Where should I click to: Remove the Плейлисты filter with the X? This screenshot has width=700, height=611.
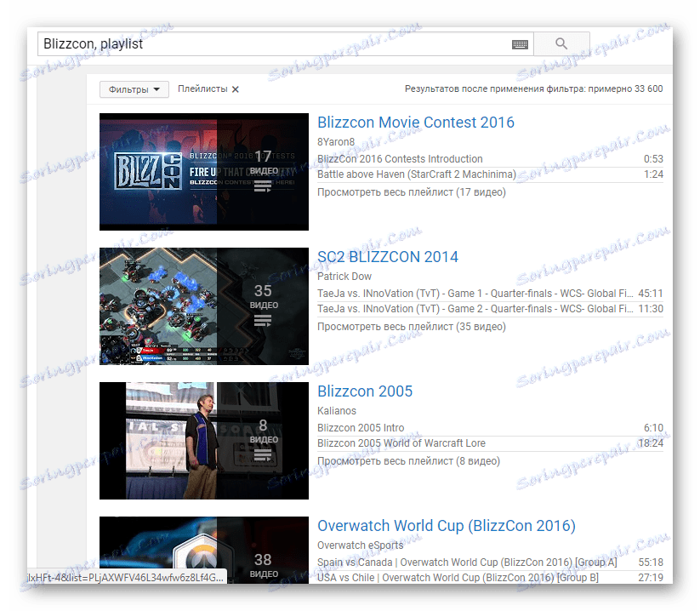(x=236, y=89)
